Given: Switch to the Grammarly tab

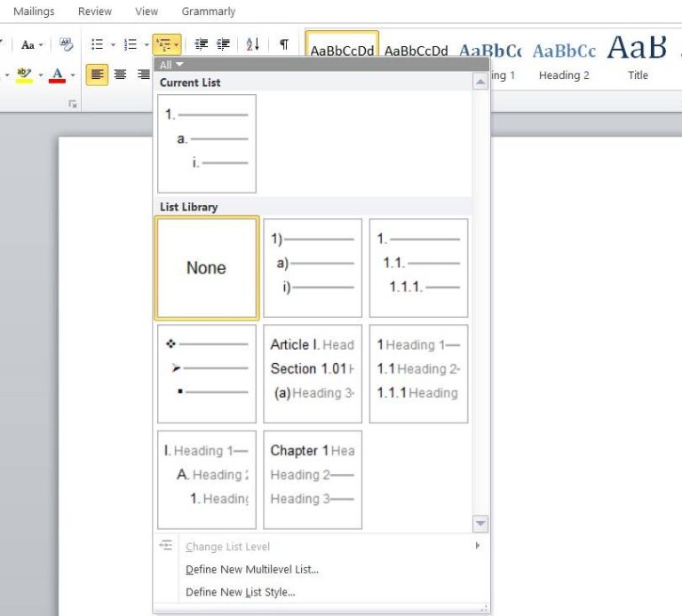Looking at the screenshot, I should point(209,12).
